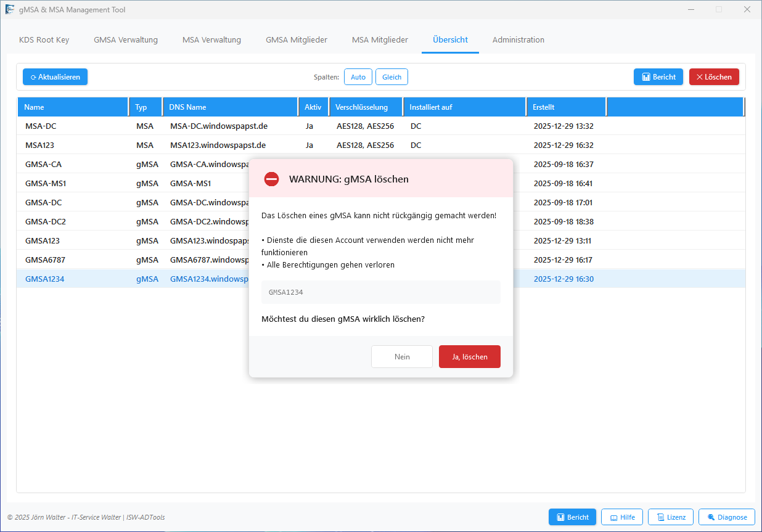This screenshot has height=532, width=762.
Task: Confirm deletion with Ja, löschen button
Action: click(x=469, y=356)
